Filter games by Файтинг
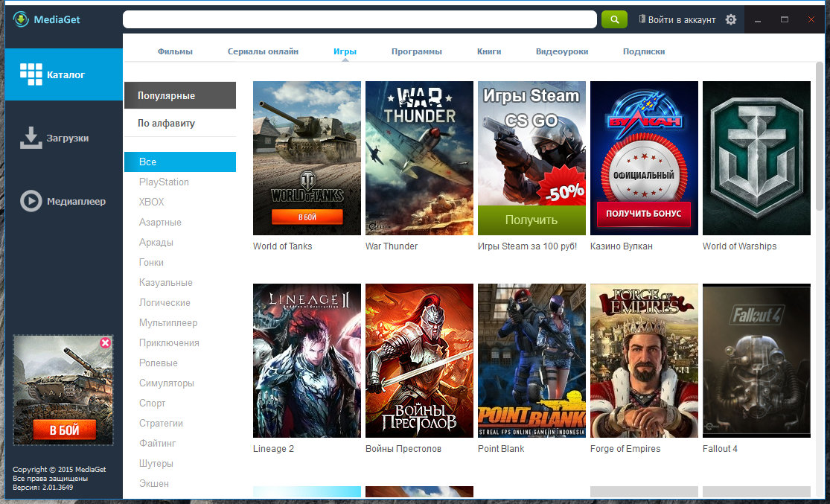 157,444
